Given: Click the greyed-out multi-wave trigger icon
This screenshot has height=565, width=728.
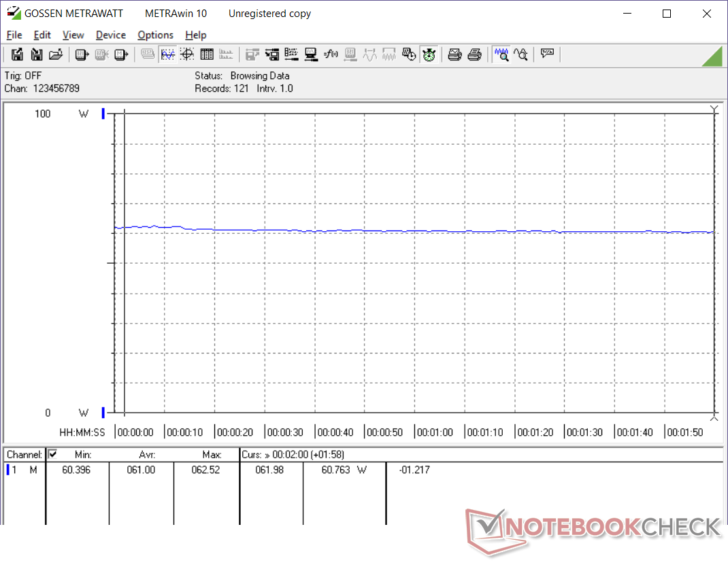Looking at the screenshot, I should pyautogui.click(x=389, y=55).
